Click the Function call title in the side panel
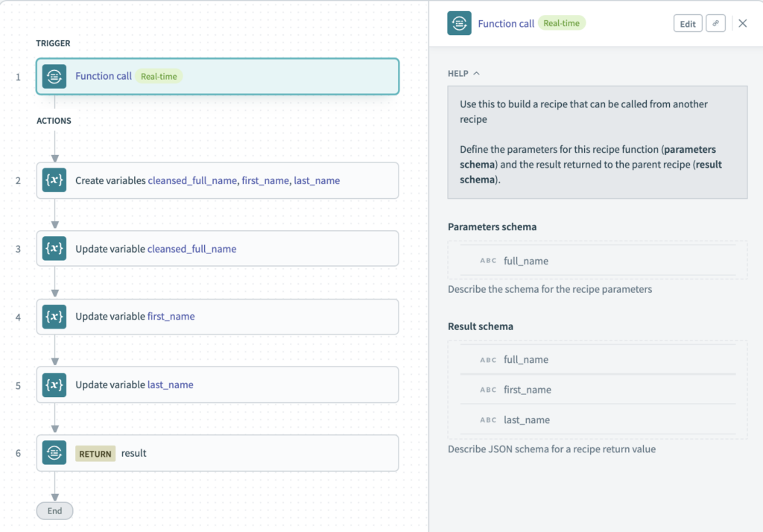The width and height of the screenshot is (763, 532). [x=506, y=23]
